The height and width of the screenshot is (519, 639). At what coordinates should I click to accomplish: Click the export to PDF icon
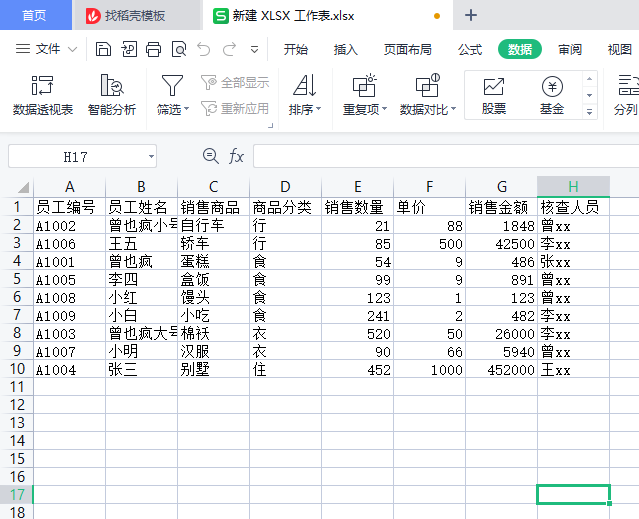click(x=129, y=49)
